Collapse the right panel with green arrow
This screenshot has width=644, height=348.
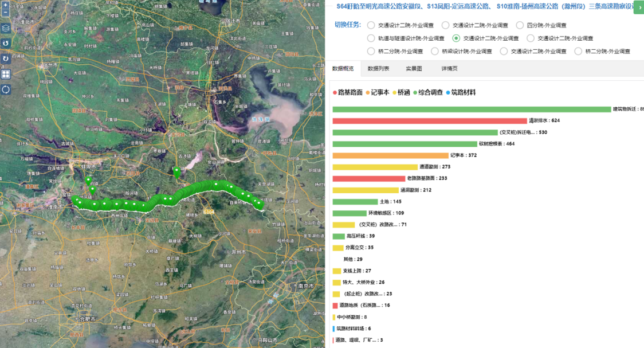(638, 8)
